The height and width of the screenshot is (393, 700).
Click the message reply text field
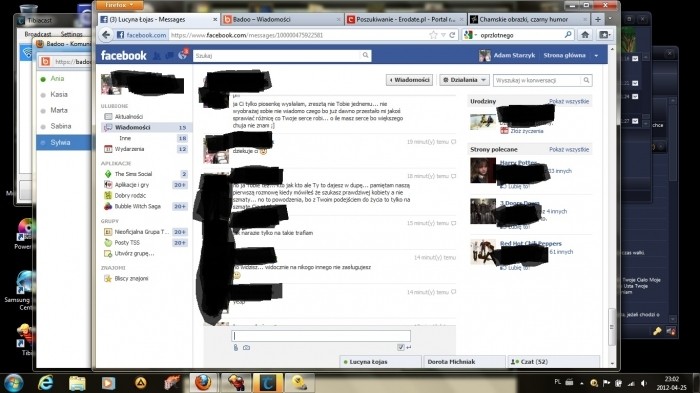click(321, 336)
